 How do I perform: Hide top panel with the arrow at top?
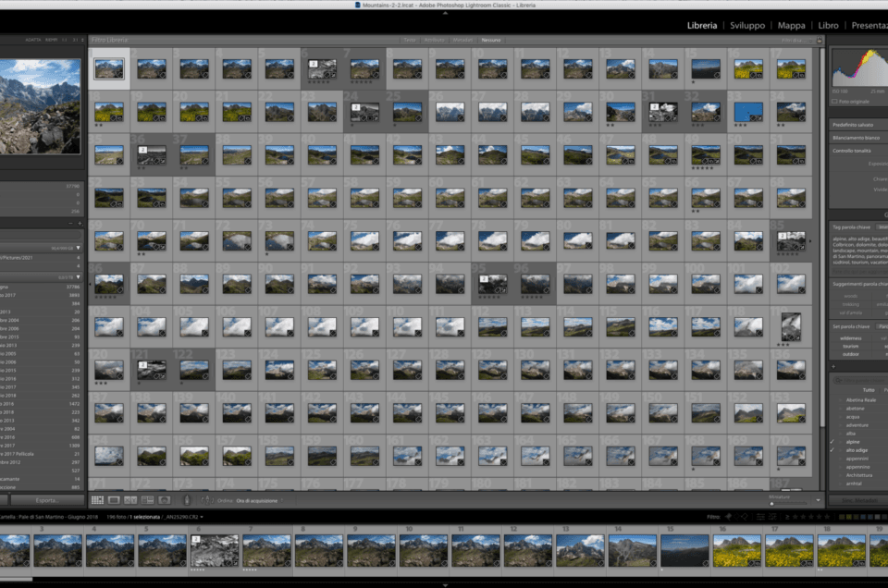coord(445,12)
